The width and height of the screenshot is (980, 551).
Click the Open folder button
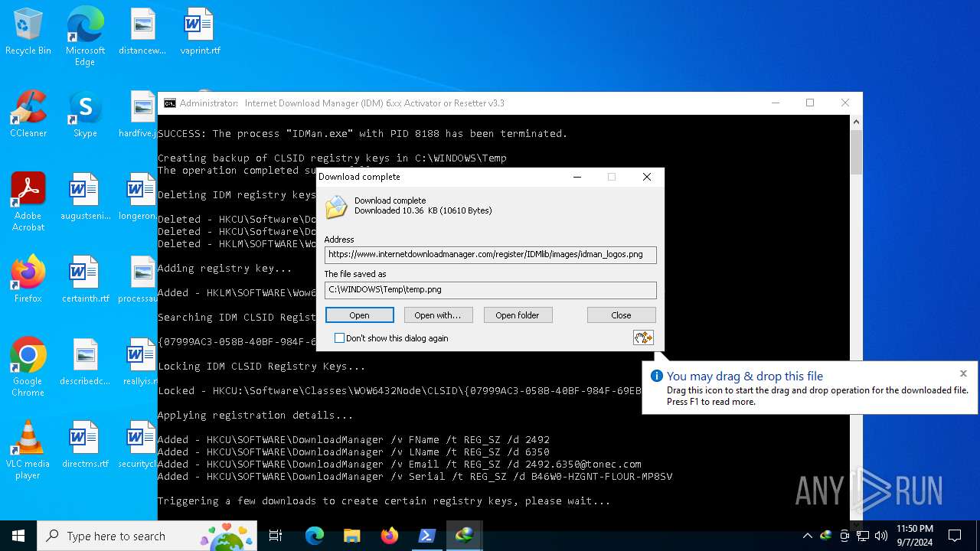(x=518, y=315)
